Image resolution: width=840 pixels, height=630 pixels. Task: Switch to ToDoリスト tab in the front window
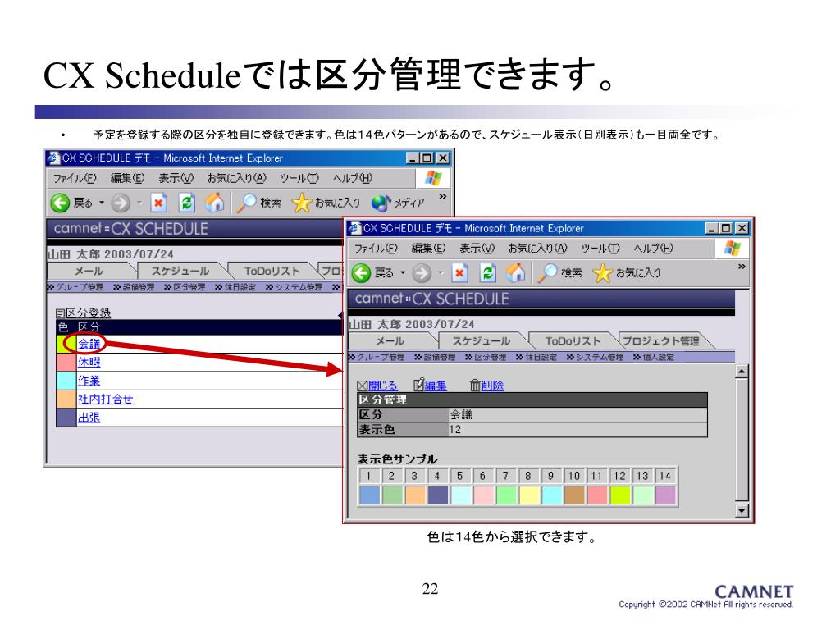pyautogui.click(x=573, y=340)
